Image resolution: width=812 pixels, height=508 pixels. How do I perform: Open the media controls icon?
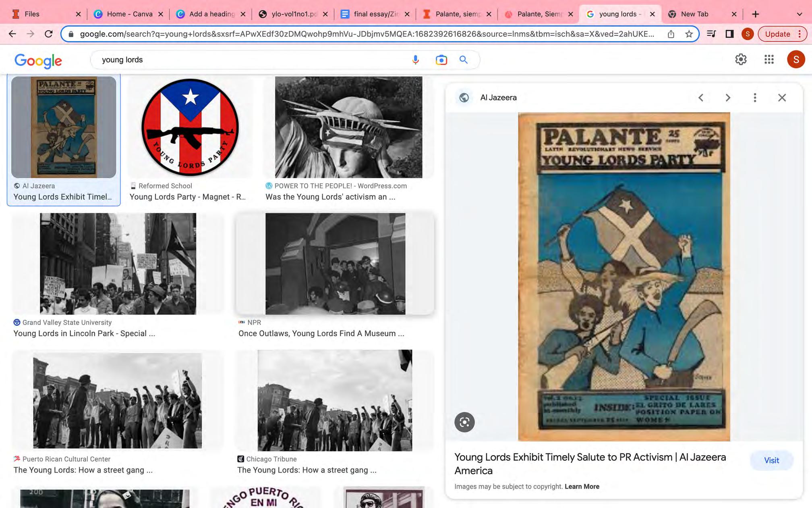coord(711,34)
